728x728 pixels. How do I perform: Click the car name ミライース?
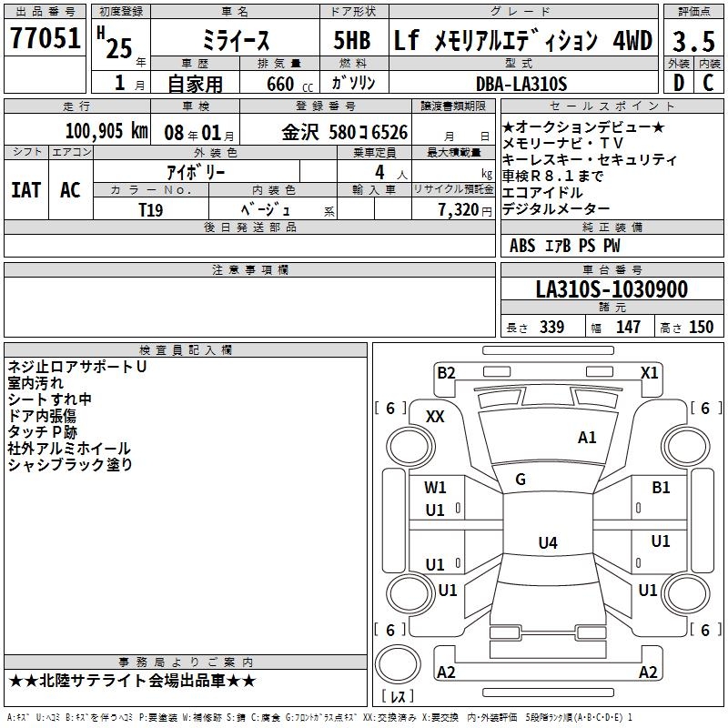(236, 40)
